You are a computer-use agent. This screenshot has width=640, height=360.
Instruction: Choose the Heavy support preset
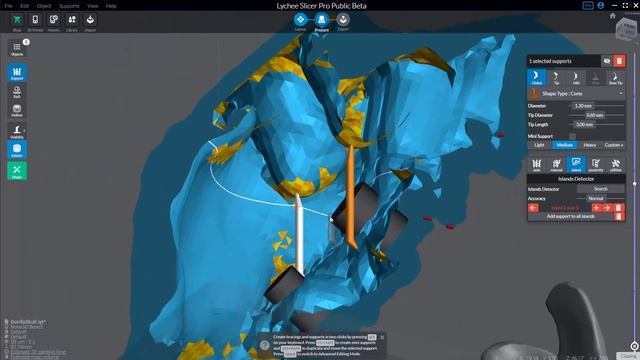tap(589, 145)
